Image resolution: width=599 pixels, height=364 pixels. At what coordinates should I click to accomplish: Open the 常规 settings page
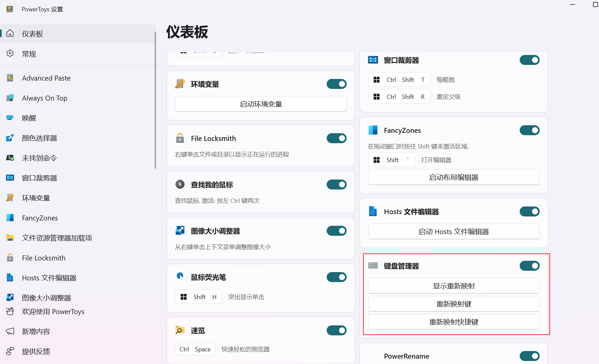tap(29, 54)
